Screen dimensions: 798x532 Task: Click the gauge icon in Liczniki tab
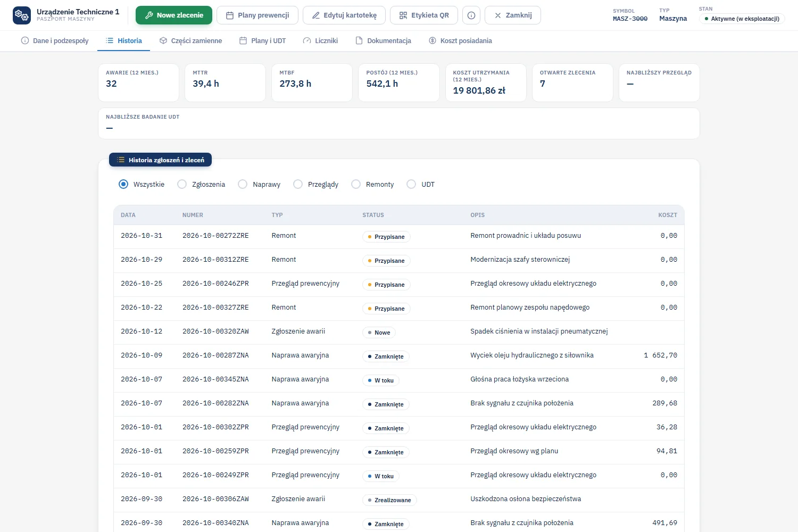(307, 40)
